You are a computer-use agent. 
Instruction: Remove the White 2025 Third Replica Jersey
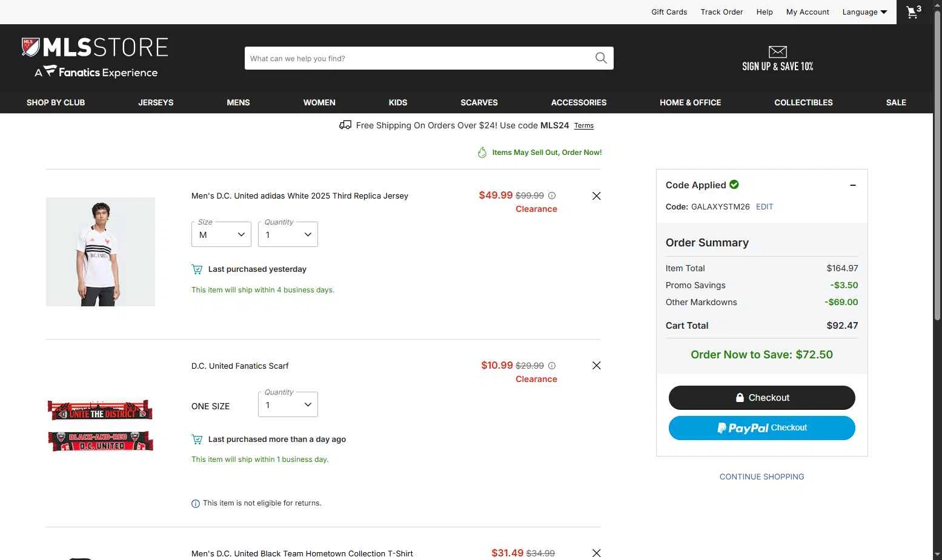[597, 196]
